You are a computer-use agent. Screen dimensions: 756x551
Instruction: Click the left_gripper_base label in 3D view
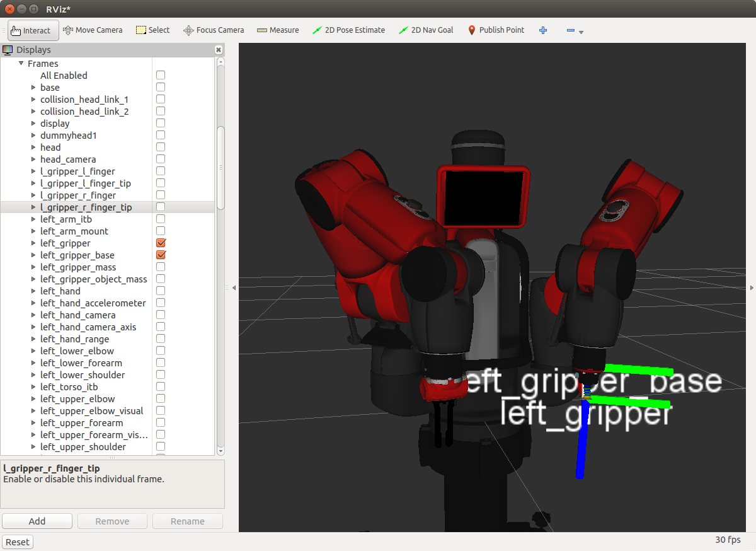click(x=593, y=382)
